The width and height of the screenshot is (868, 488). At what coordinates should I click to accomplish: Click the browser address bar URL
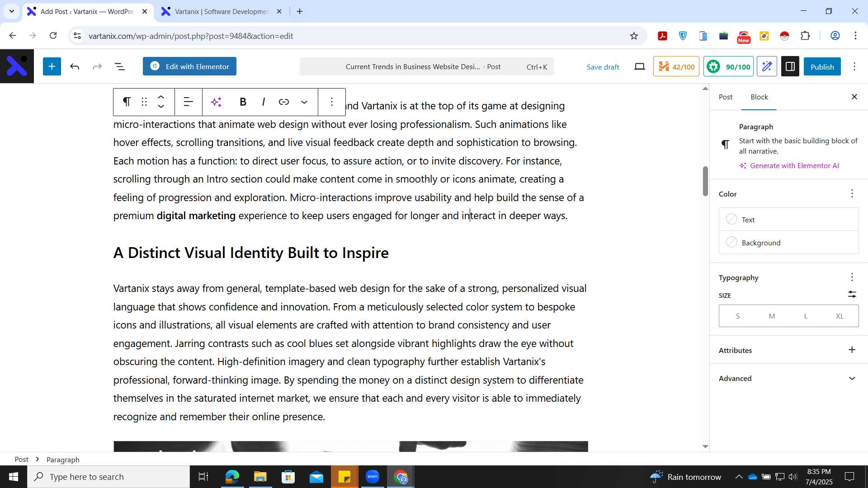(x=191, y=36)
